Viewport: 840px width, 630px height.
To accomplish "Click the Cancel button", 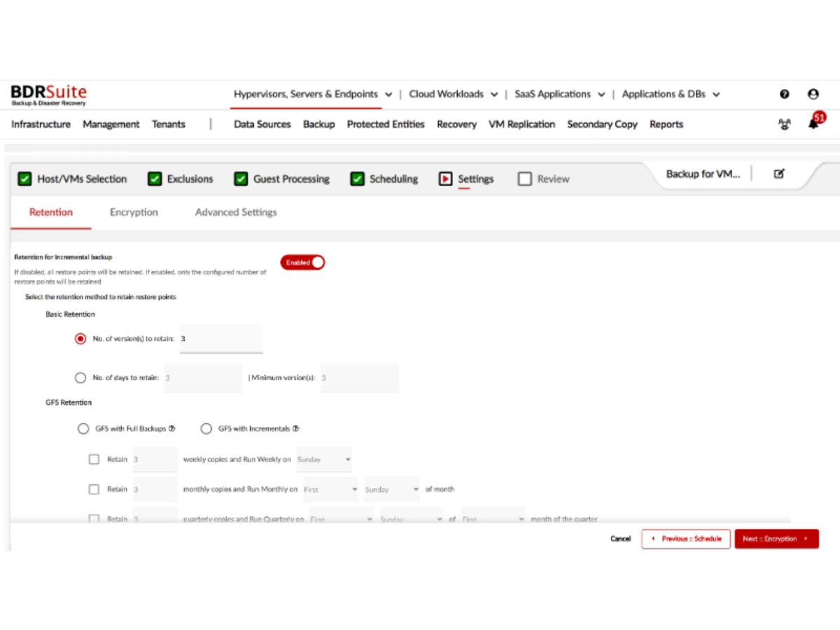I will pyautogui.click(x=621, y=539).
